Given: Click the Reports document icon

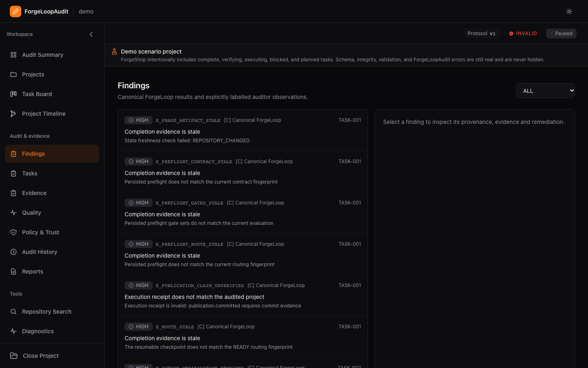Looking at the screenshot, I should tap(13, 272).
